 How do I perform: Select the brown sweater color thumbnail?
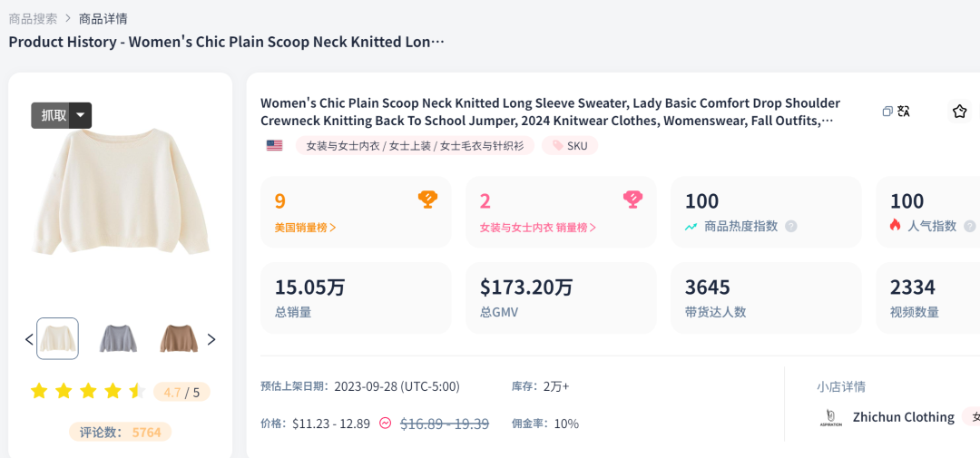coord(179,338)
